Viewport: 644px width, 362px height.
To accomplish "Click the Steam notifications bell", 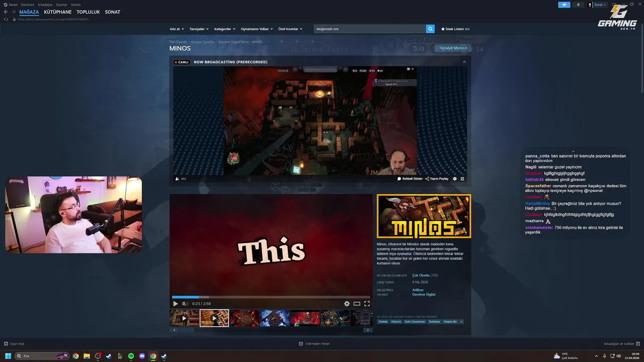I will point(578,5).
